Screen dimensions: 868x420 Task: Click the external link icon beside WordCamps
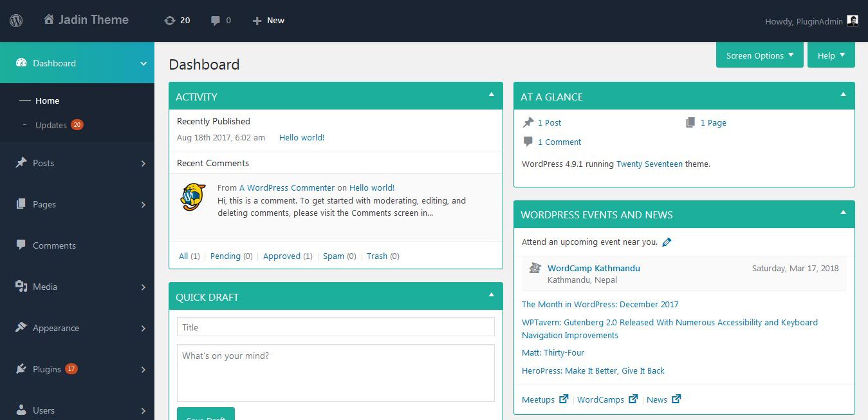pyautogui.click(x=633, y=399)
